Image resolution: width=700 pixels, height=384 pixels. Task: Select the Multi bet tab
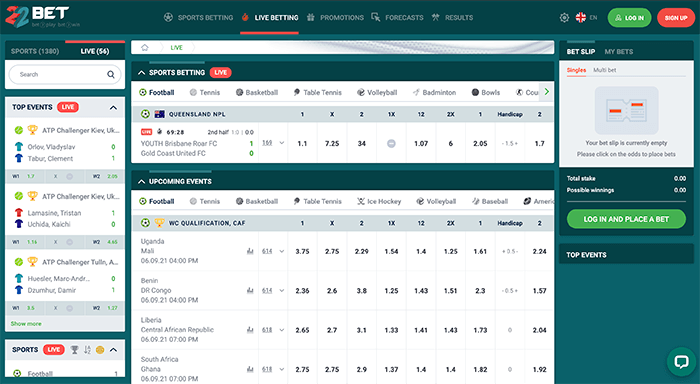604,70
